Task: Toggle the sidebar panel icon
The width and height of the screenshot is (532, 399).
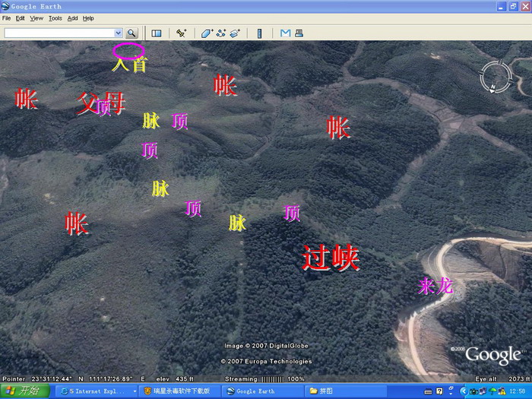Action: point(157,33)
